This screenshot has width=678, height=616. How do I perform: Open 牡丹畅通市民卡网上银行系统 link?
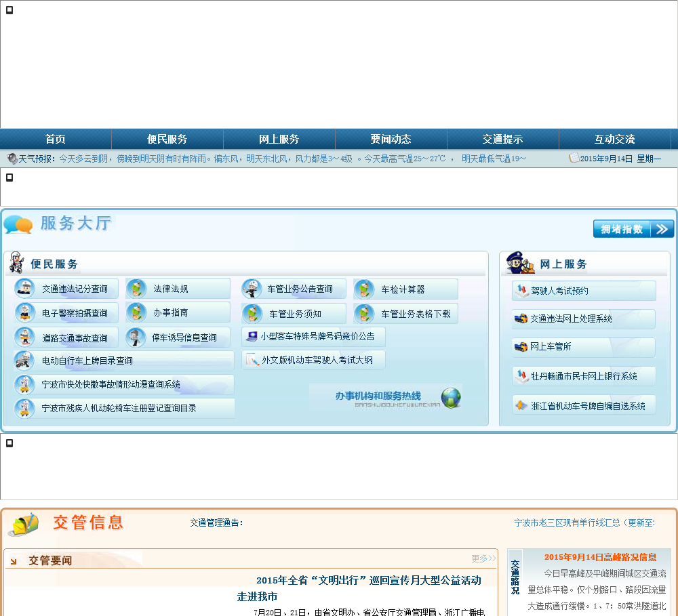pyautogui.click(x=584, y=377)
